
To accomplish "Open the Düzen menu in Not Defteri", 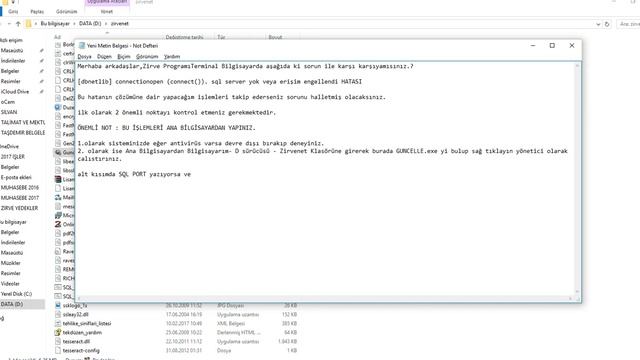I will pyautogui.click(x=104, y=56).
